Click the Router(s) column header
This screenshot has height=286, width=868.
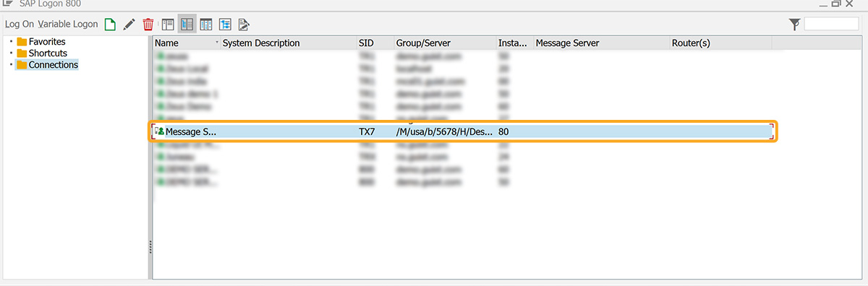pyautogui.click(x=720, y=43)
